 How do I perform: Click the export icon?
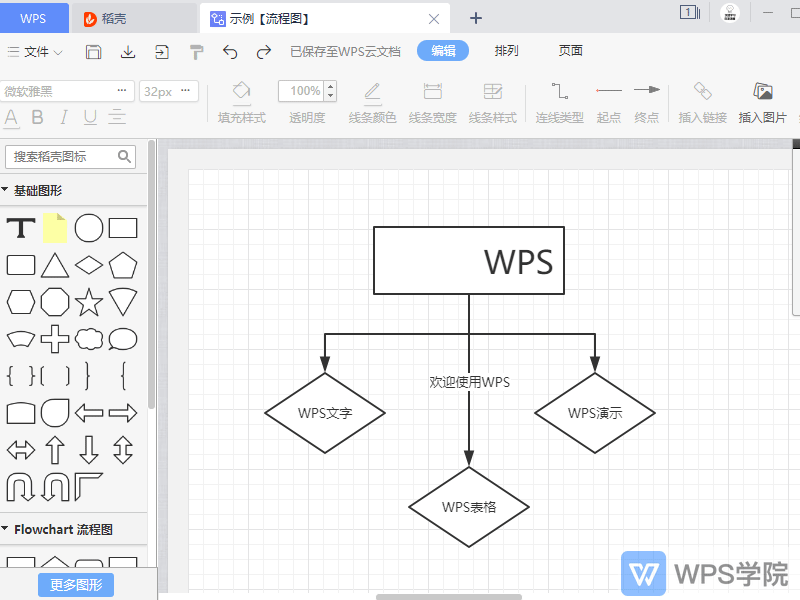tap(162, 52)
